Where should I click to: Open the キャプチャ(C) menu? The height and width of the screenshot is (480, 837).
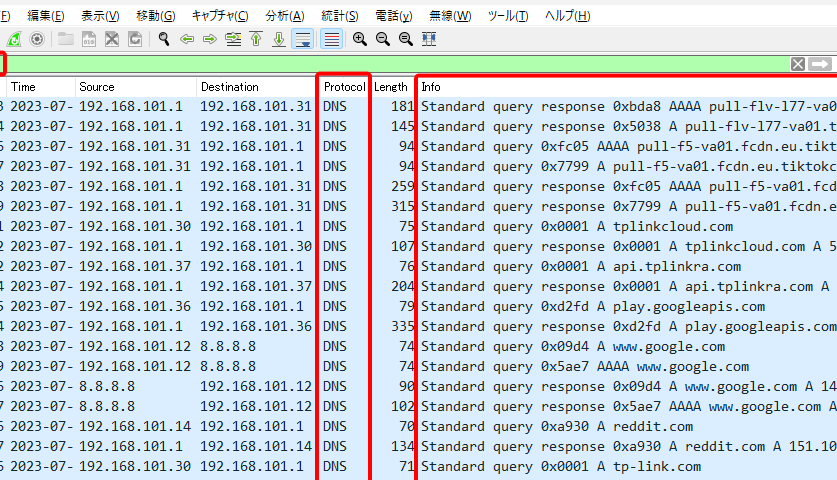[x=220, y=16]
